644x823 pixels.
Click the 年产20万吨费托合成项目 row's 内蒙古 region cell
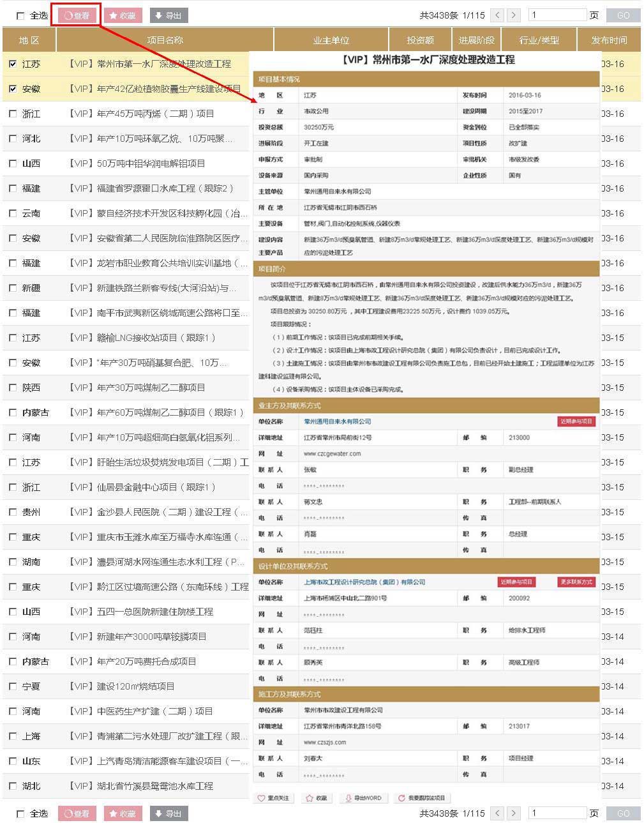click(x=36, y=661)
